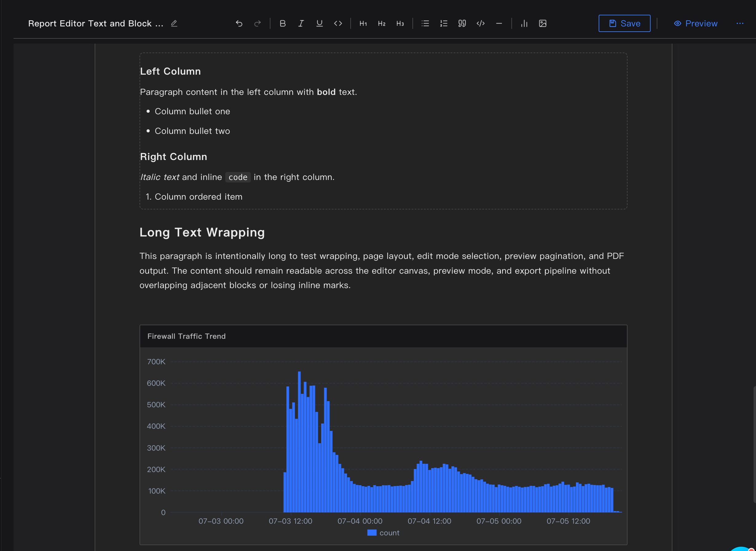Toggle italic formatting
Image resolution: width=756 pixels, height=551 pixels.
click(301, 23)
